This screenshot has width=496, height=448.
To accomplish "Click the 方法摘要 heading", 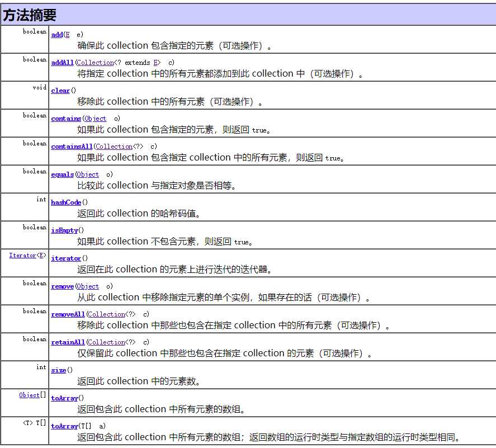I will 30,15.
